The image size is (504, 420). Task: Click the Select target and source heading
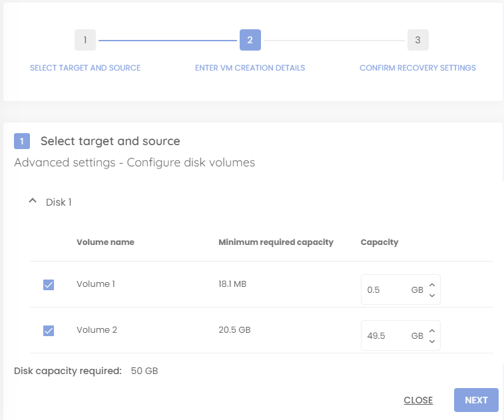coord(111,141)
